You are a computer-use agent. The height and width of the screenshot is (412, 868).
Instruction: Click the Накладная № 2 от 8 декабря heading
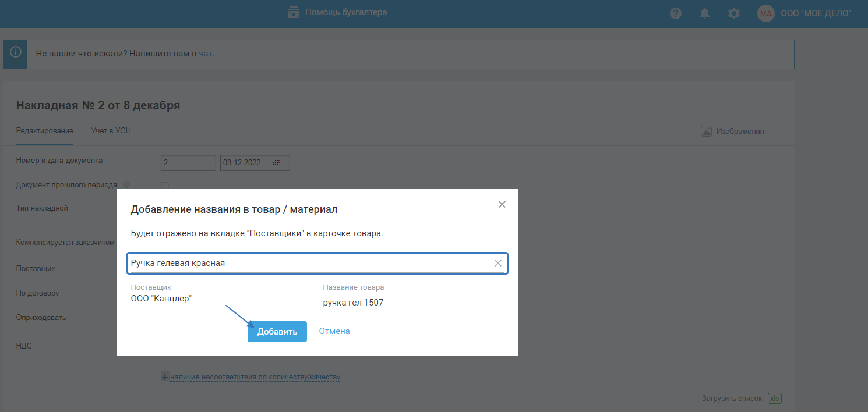[98, 105]
